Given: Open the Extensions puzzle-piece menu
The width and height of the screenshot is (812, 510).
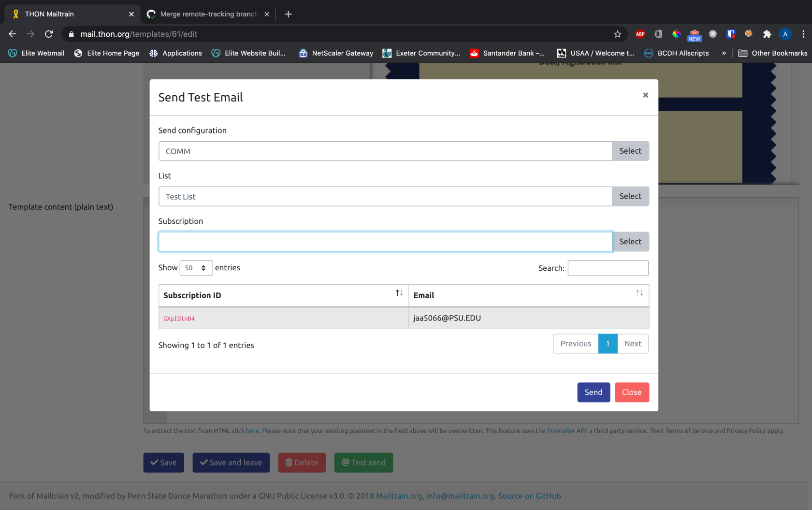Looking at the screenshot, I should click(767, 34).
